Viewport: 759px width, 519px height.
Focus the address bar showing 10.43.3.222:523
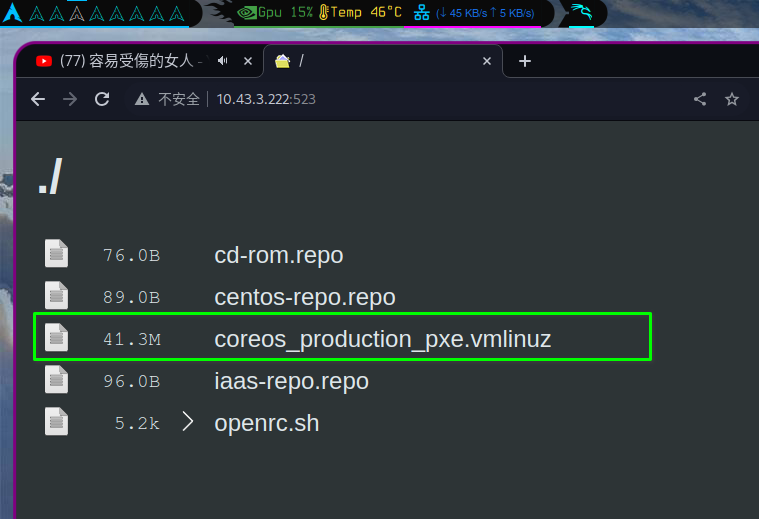pos(266,99)
